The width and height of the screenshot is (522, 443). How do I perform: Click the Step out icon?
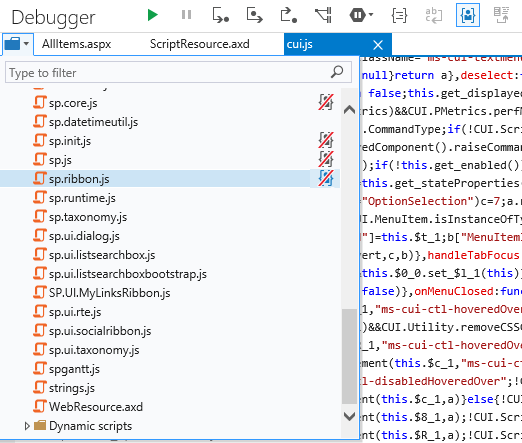pyautogui.click(x=288, y=15)
